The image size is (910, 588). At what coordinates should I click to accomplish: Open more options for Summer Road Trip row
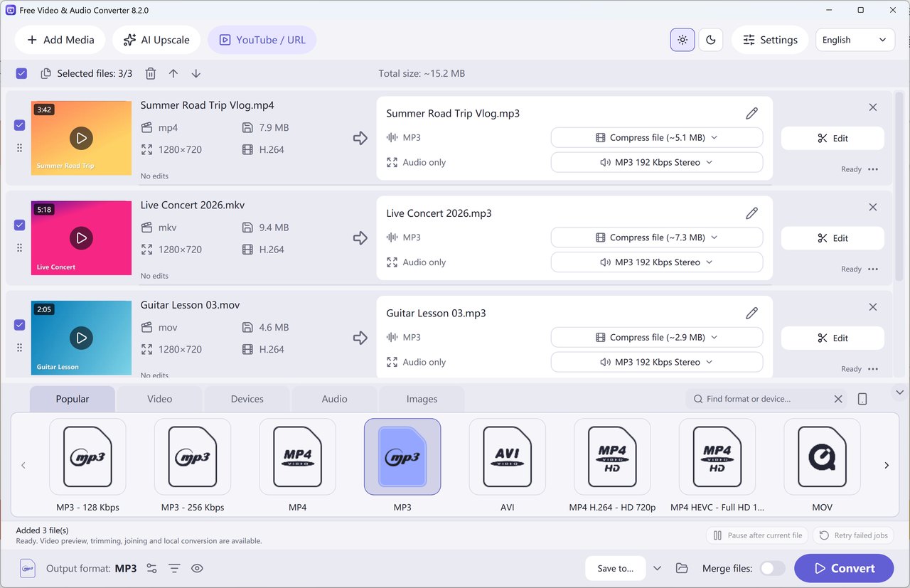(873, 169)
